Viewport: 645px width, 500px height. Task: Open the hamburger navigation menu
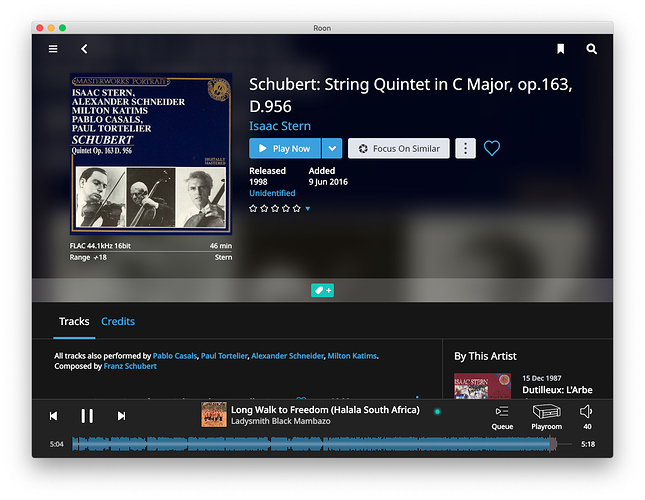point(53,49)
